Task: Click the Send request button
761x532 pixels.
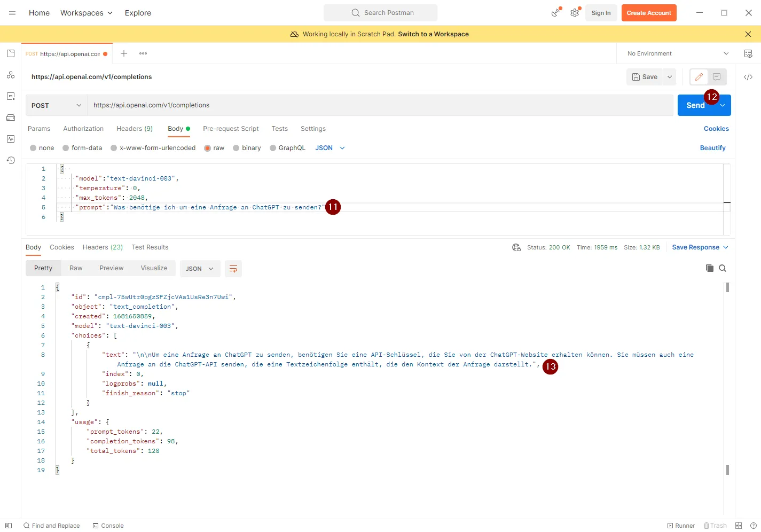Action: tap(695, 105)
